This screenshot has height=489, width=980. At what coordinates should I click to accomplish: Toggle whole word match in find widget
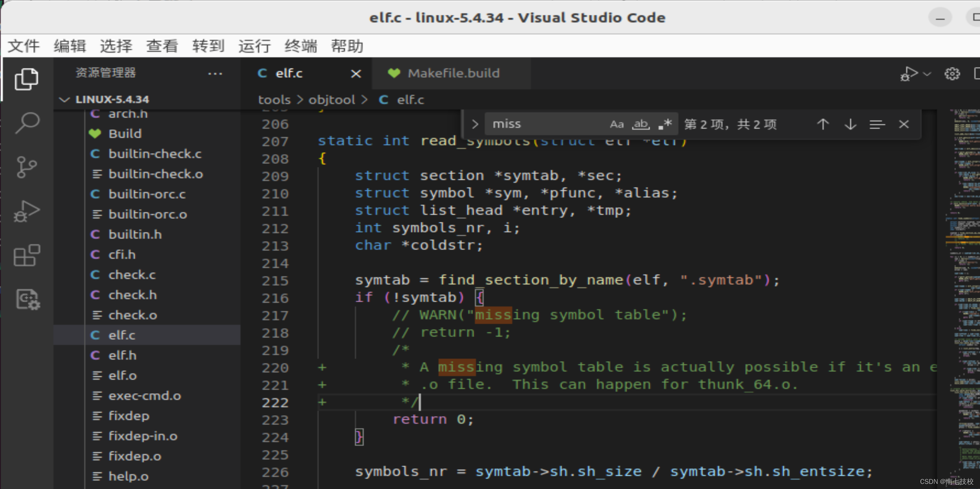click(x=640, y=124)
